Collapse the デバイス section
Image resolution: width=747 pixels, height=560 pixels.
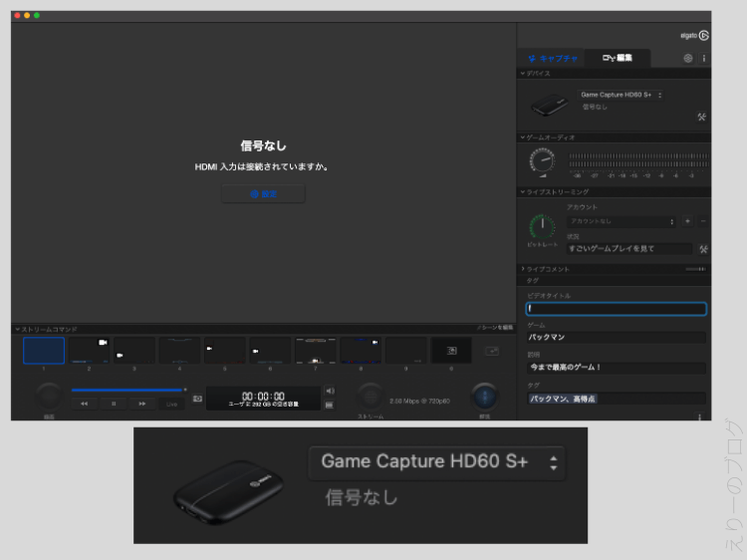(523, 74)
